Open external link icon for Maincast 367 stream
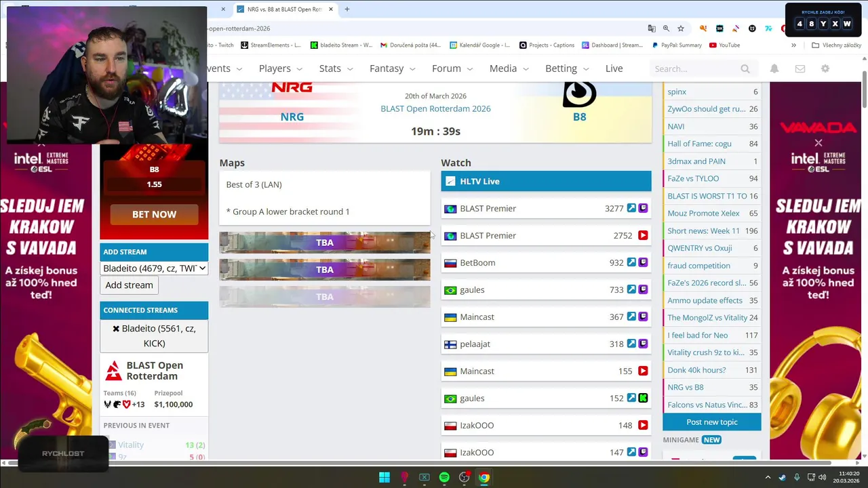Viewport: 868px width, 488px height. [631, 317]
